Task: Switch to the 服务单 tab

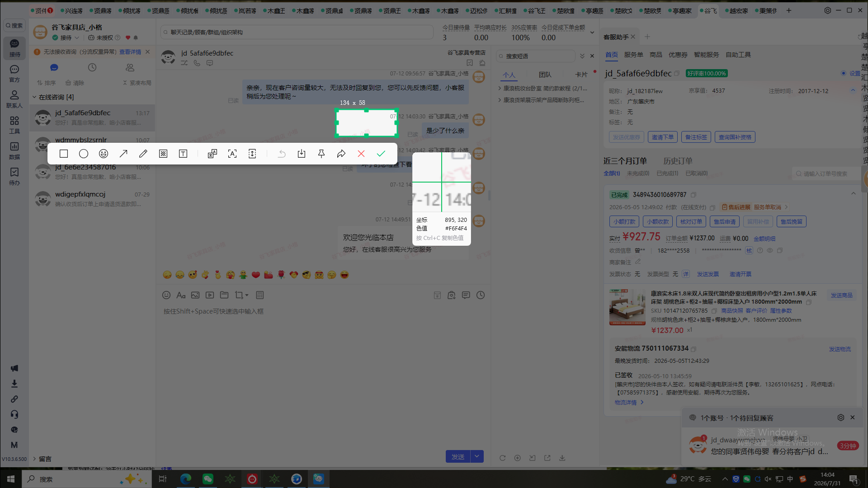Action: coord(634,55)
